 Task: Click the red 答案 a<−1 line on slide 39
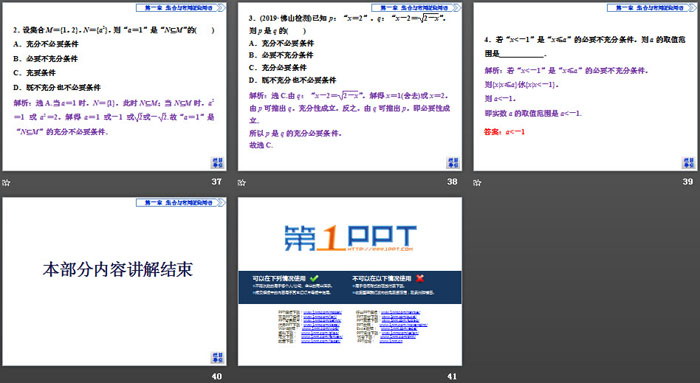504,132
